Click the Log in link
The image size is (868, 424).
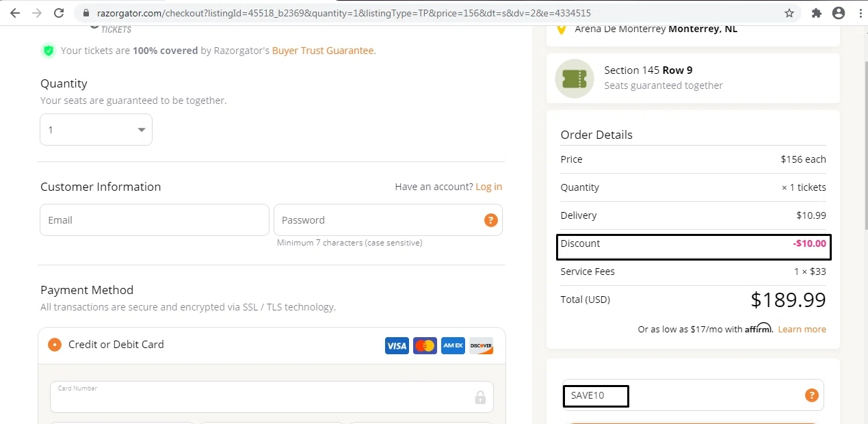(488, 187)
